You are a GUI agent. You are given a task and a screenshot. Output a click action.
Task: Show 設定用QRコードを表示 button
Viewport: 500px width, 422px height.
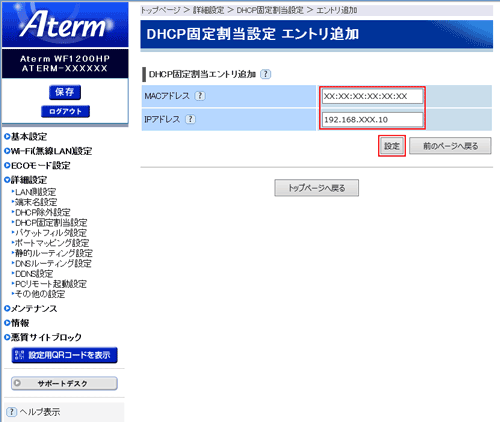point(64,355)
